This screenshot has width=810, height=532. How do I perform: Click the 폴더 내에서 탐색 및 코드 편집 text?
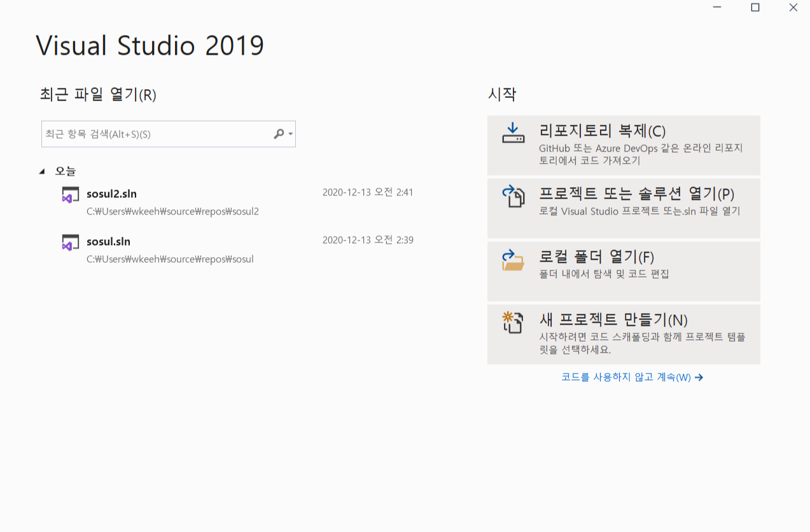coord(604,274)
